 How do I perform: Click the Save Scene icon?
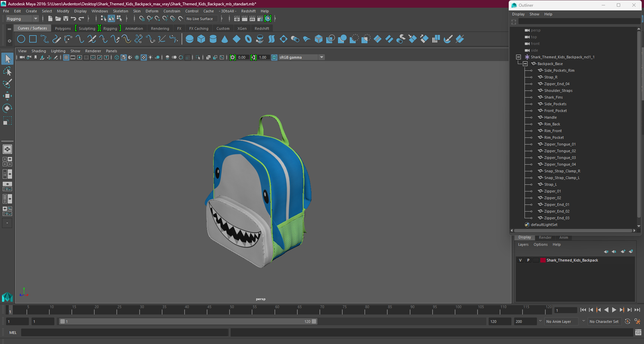(x=66, y=19)
